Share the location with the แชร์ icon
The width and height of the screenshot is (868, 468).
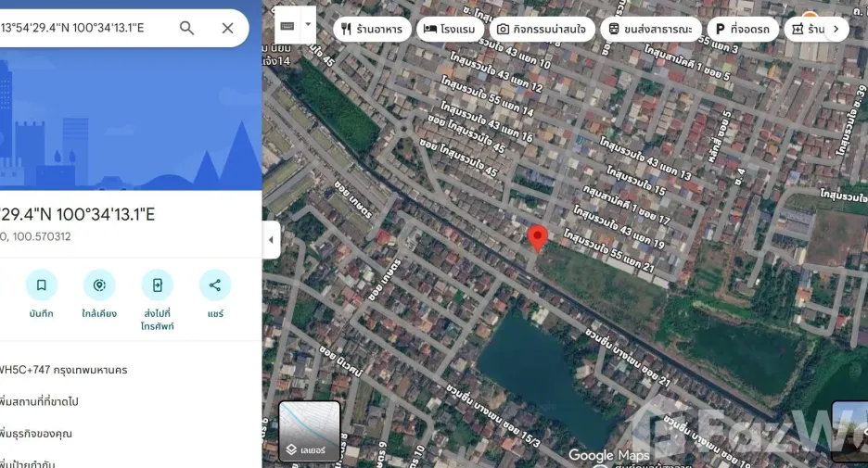pos(215,285)
